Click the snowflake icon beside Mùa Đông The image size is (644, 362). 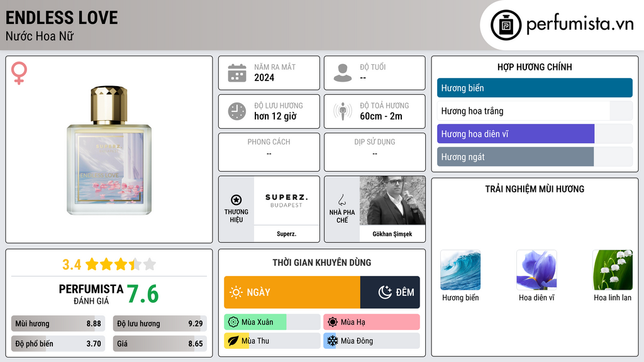point(333,341)
